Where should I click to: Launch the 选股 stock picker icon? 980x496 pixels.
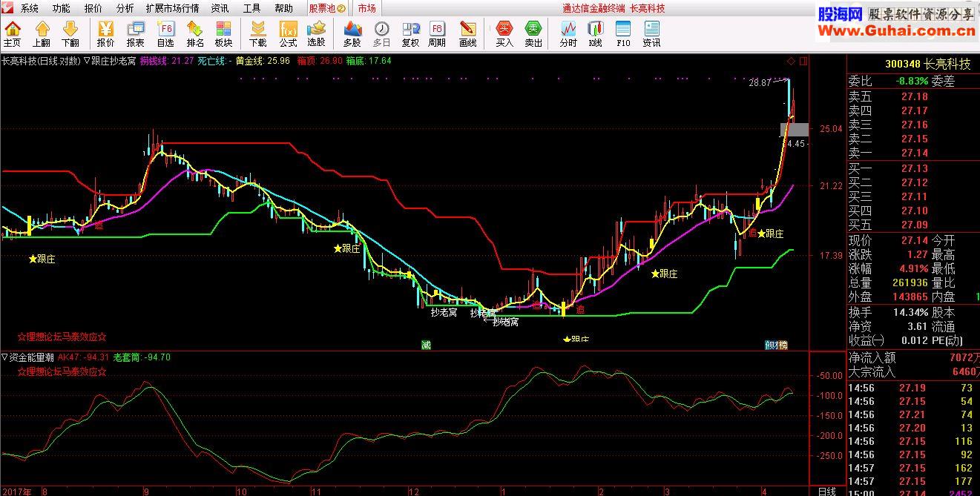pos(316,33)
